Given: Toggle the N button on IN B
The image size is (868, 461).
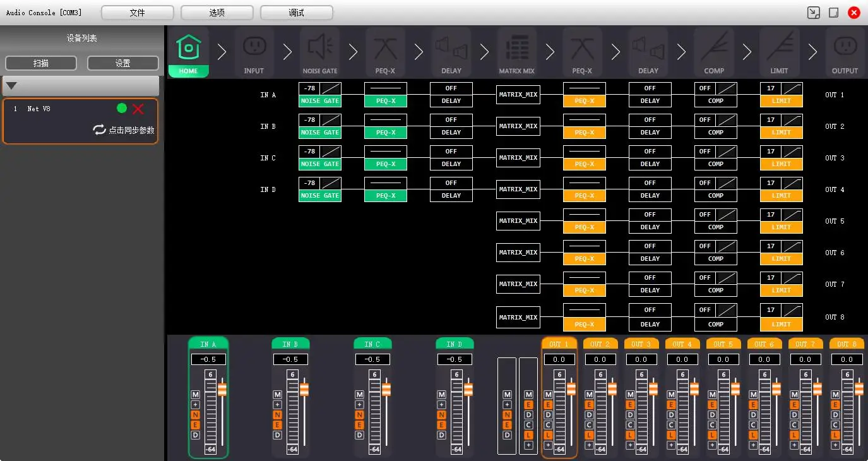Looking at the screenshot, I should tap(277, 415).
